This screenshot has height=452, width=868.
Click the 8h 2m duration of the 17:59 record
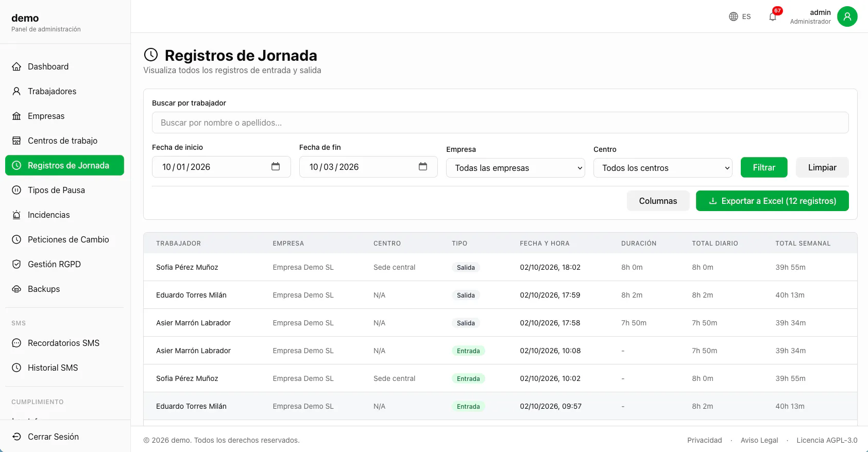pyautogui.click(x=632, y=295)
